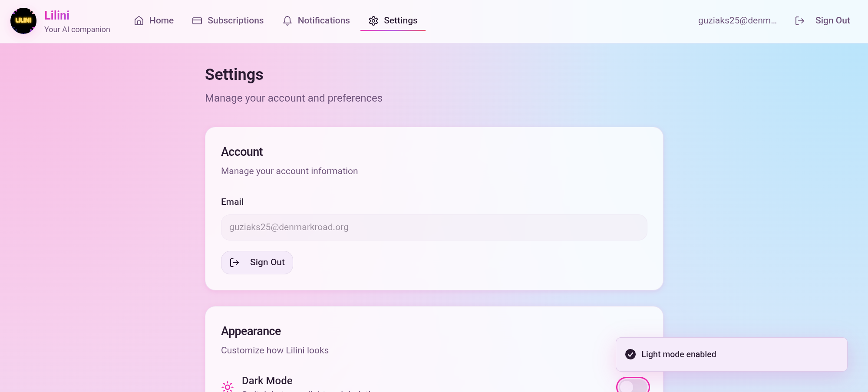Click Sign Out at top right
The image size is (868, 392).
pos(832,20)
